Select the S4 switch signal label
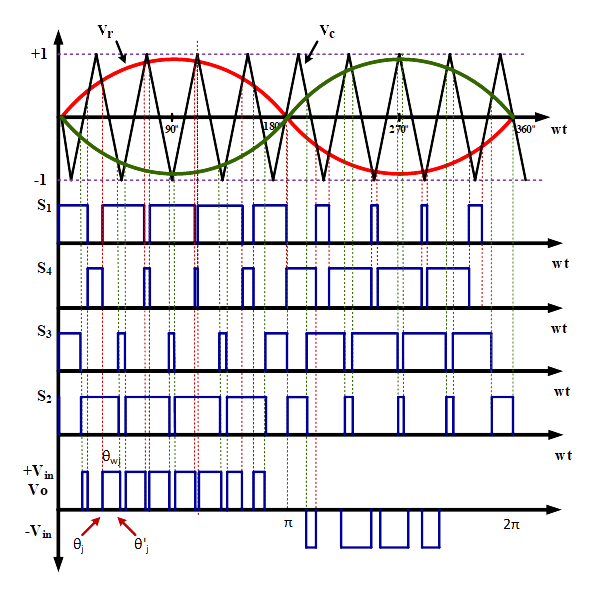The height and width of the screenshot is (594, 614). pos(44,269)
